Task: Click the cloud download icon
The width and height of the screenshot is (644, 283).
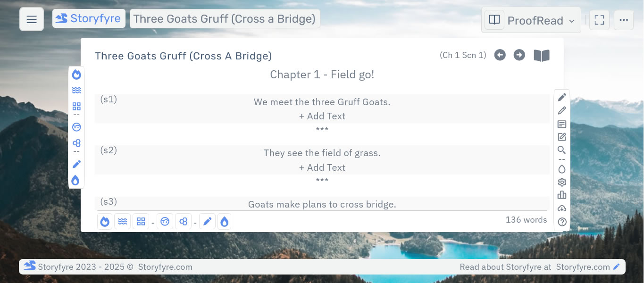Action: [561, 208]
